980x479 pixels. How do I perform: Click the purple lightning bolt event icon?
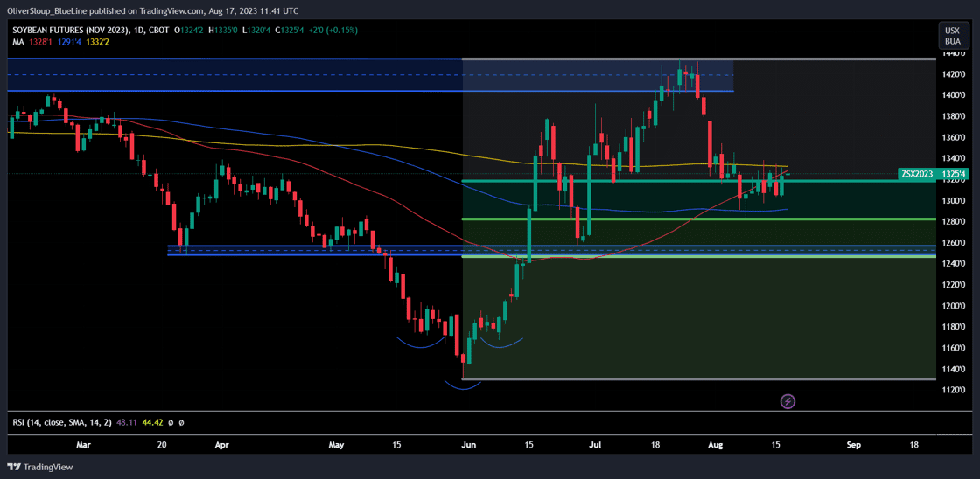[x=787, y=401]
